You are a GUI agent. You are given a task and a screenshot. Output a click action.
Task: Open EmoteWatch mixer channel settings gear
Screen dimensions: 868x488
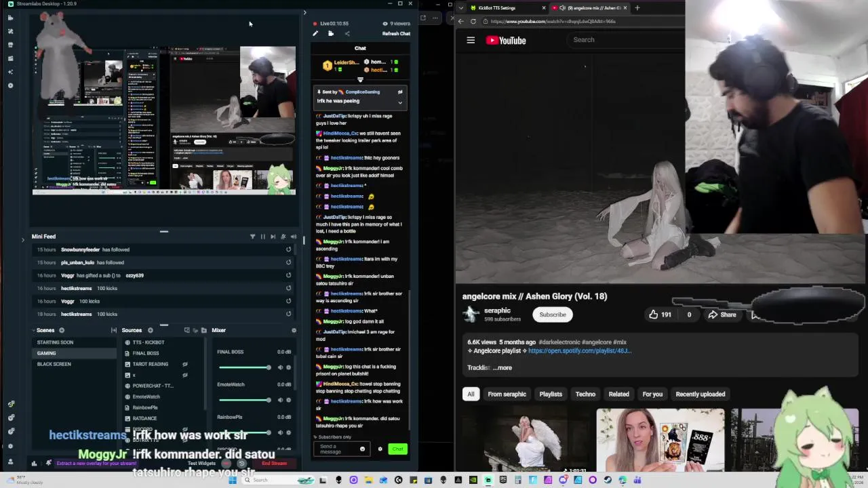point(288,400)
